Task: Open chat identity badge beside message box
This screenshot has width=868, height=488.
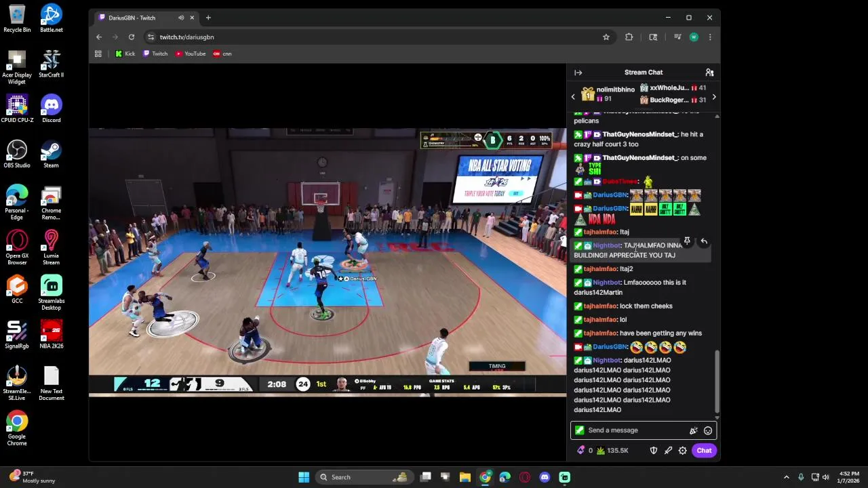Action: 579,430
